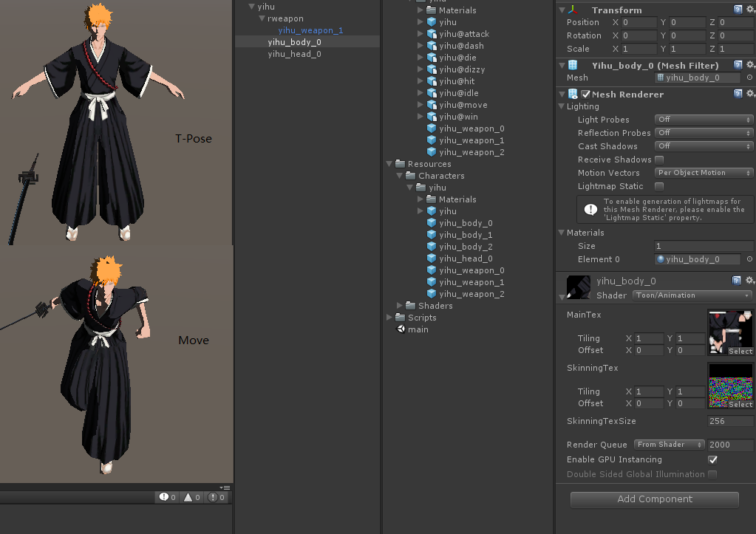The image size is (756, 534).
Task: Select the yihu@attack animation asset icon
Action: [432, 34]
